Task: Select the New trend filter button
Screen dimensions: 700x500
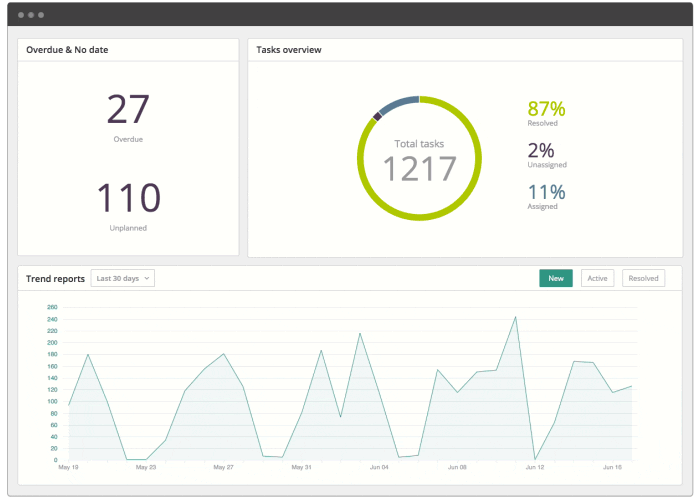Action: tap(555, 278)
